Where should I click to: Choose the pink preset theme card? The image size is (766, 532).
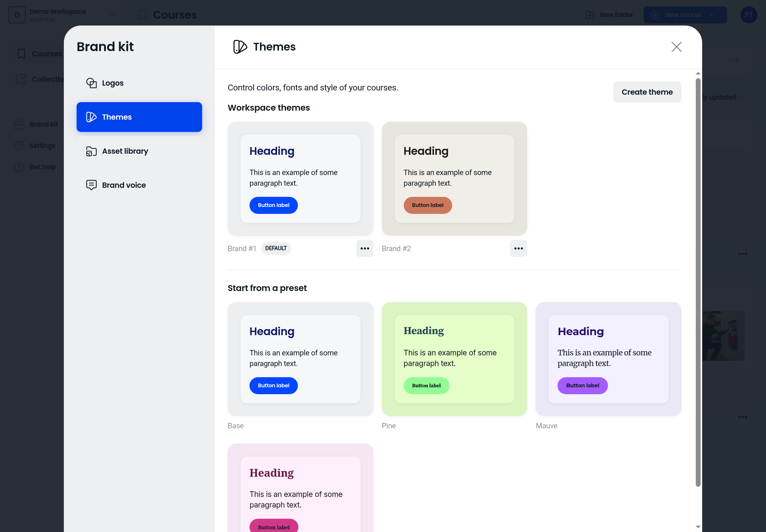click(x=300, y=488)
